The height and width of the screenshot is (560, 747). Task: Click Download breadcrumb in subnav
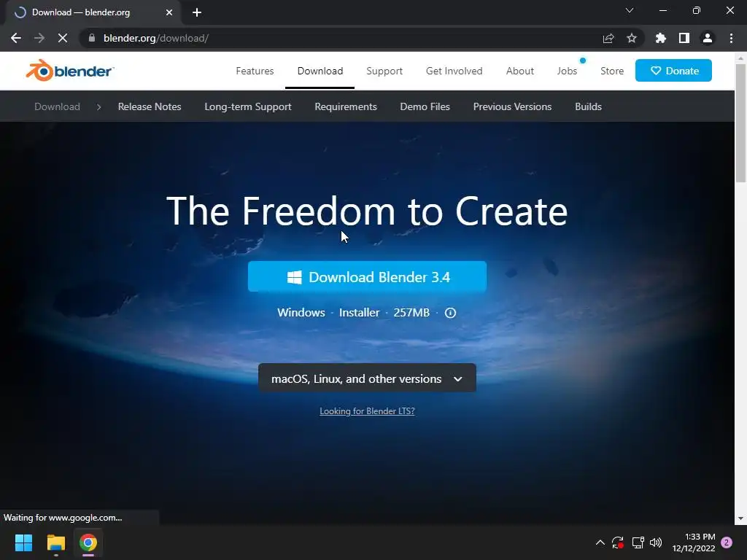(x=57, y=106)
